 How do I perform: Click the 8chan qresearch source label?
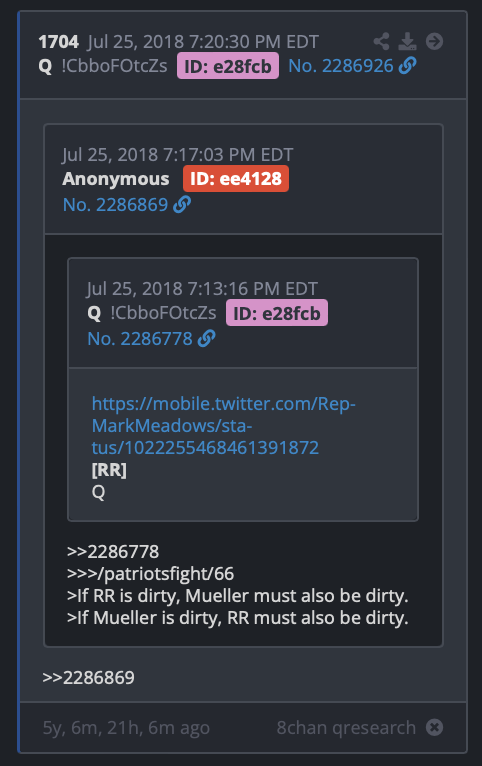click(346, 727)
